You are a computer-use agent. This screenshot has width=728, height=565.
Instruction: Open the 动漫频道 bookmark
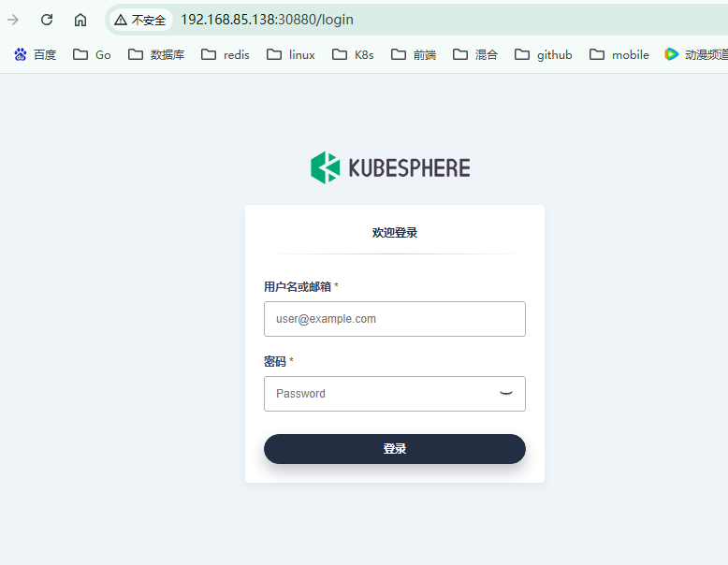695,55
